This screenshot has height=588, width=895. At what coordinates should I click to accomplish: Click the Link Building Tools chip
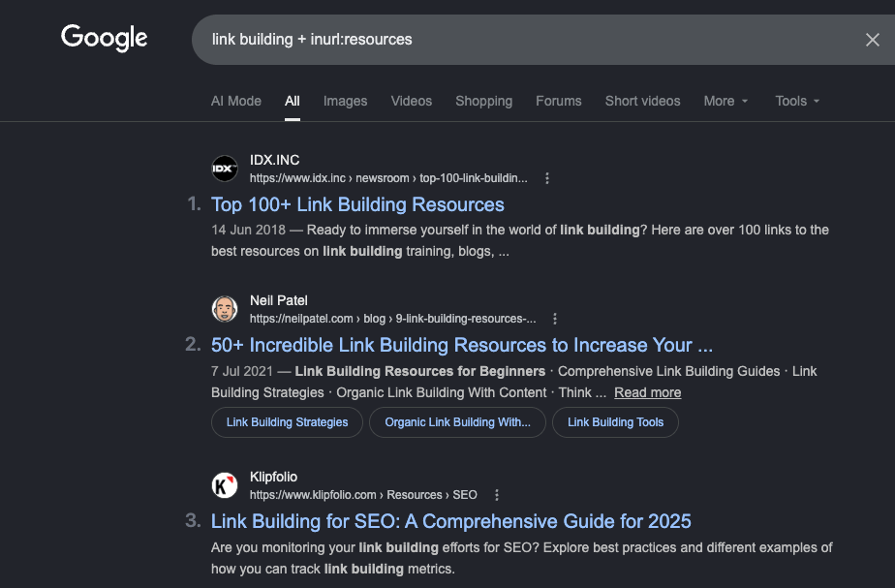pyautogui.click(x=615, y=422)
